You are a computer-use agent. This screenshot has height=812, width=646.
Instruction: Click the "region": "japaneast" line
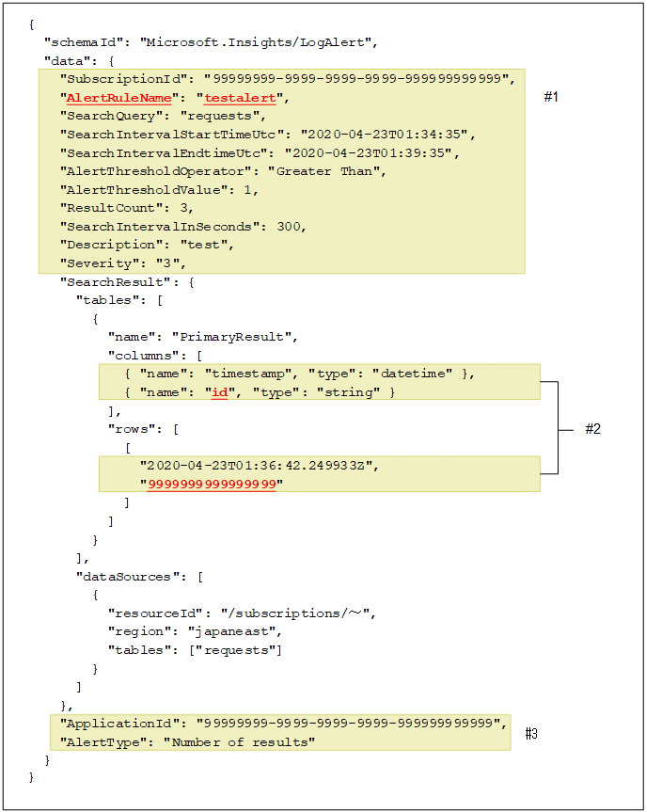point(195,631)
